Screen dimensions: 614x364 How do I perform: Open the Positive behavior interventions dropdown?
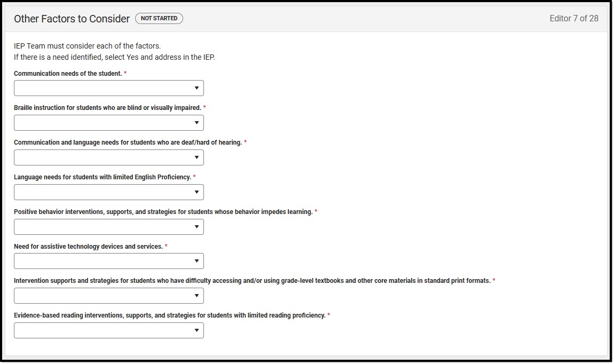109,227
